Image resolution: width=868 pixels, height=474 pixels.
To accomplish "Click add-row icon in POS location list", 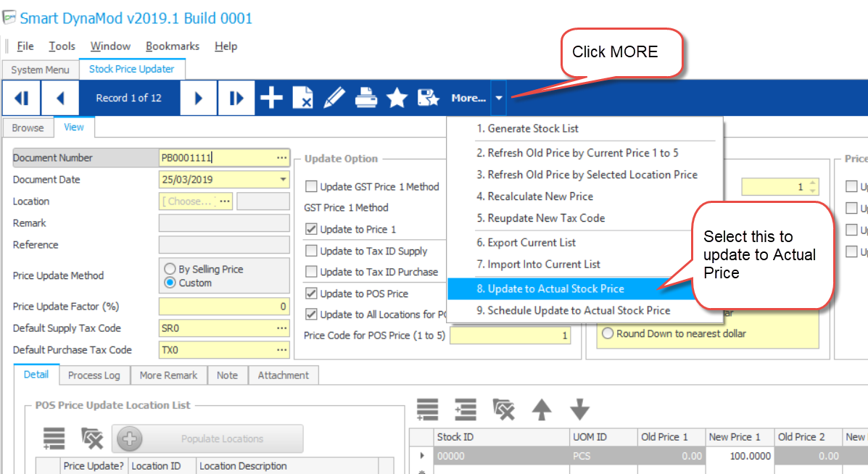I will pos(54,438).
